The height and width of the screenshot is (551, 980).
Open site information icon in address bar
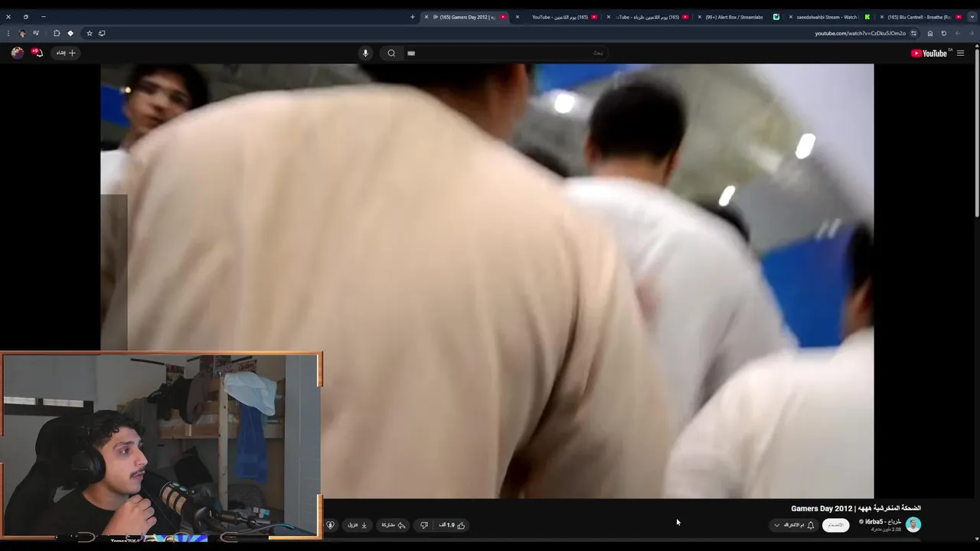(913, 34)
